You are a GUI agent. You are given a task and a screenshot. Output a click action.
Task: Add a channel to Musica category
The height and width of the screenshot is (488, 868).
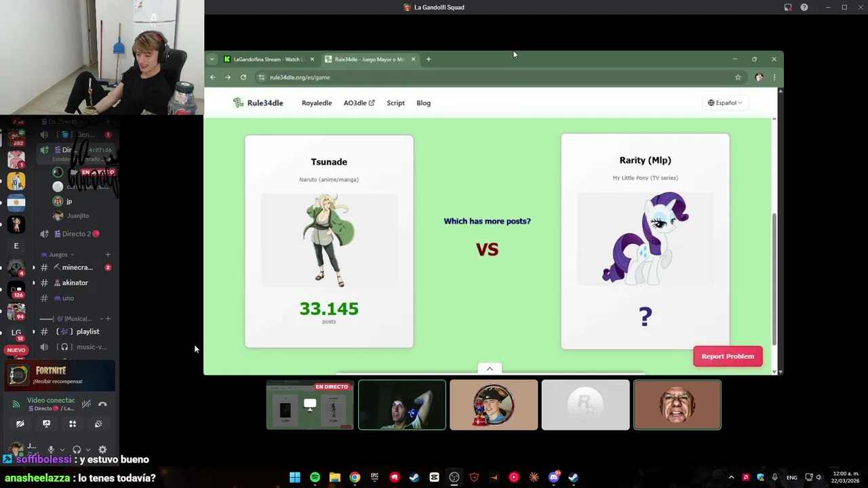coord(108,319)
